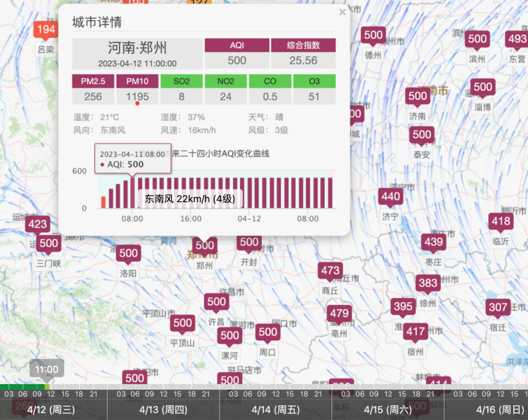Image resolution: width=528 pixels, height=420 pixels.
Task: Jump to 4/14 (周五) on timeline
Action: (x=276, y=410)
